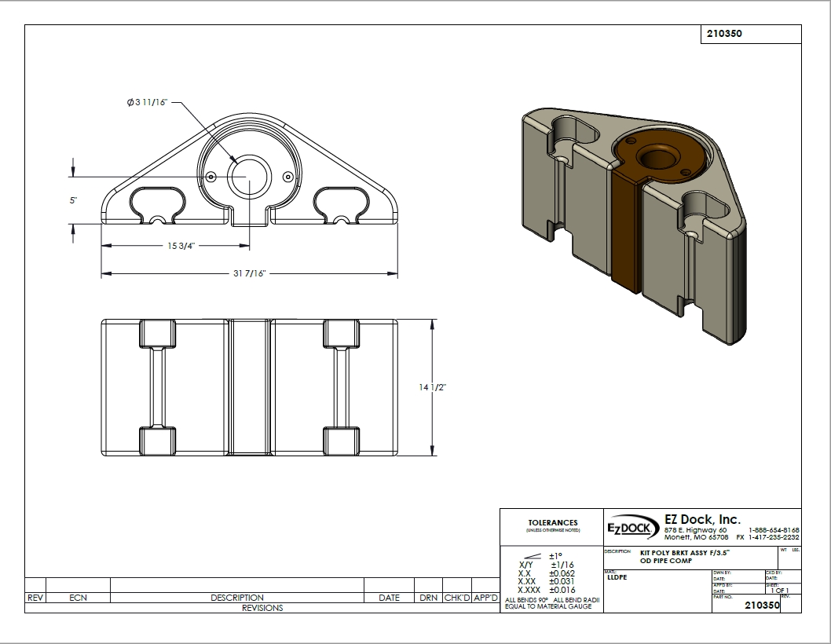Viewport: 831px width, 644px height.
Task: Click the EZ Dock, Inc. company name
Action: [x=702, y=519]
